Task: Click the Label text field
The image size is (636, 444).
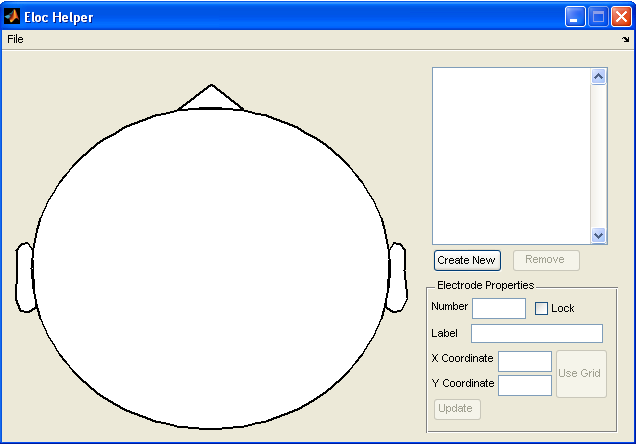Action: point(537,333)
